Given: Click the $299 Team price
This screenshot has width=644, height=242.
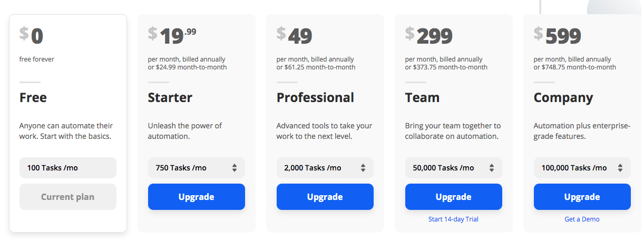Looking at the screenshot, I should [429, 35].
